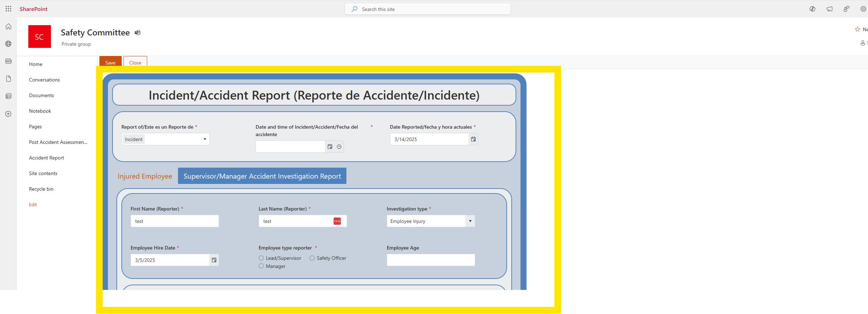Viewport: 868px width, 314px height.
Task: Choose the Manager radio button
Action: click(261, 266)
